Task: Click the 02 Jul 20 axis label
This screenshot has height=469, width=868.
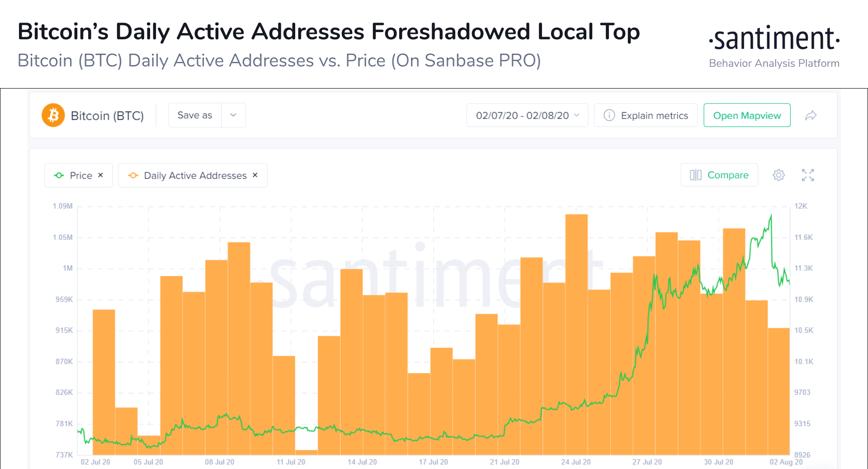Action: click(x=95, y=462)
